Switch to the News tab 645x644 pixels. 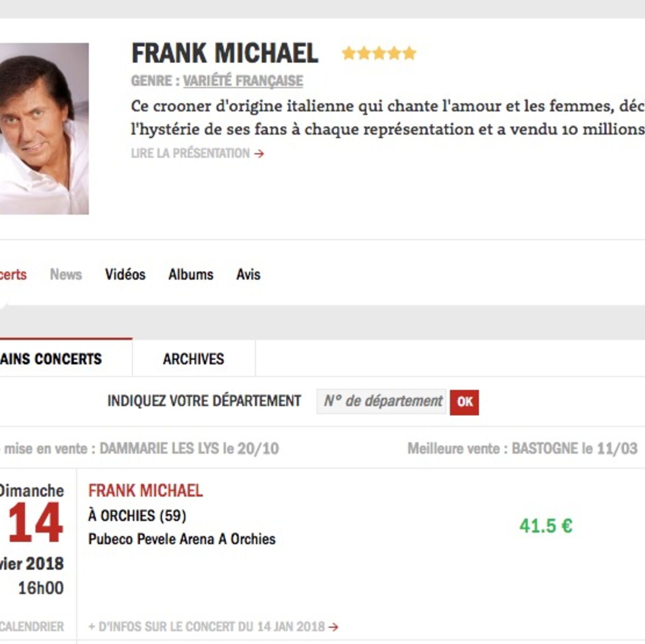pyautogui.click(x=66, y=274)
